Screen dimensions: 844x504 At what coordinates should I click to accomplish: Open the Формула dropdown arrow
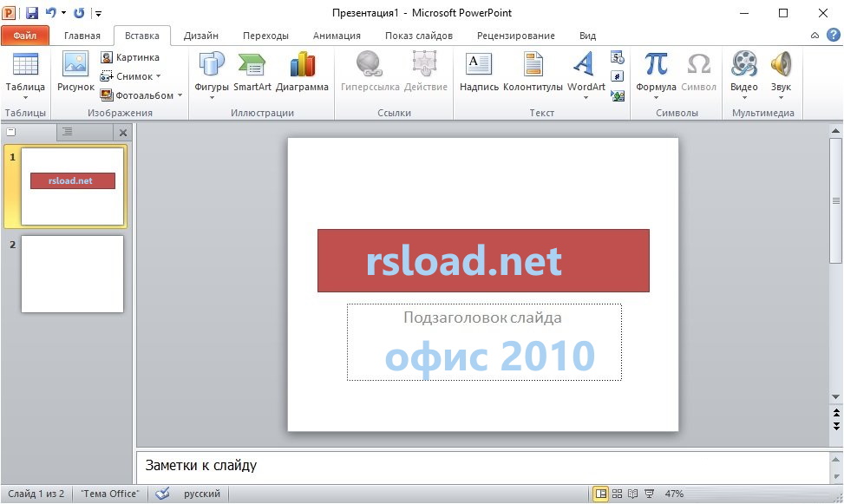click(656, 98)
